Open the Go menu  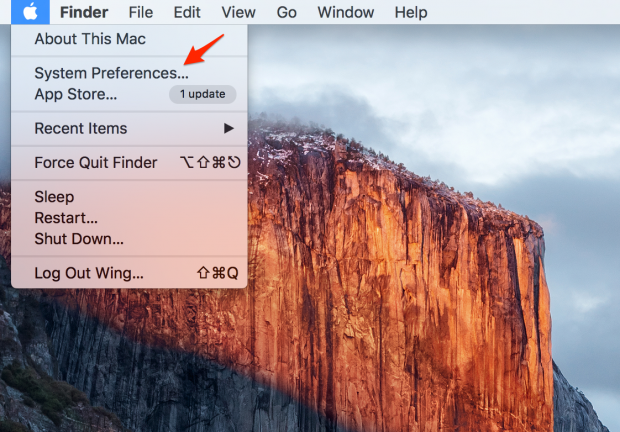[287, 13]
